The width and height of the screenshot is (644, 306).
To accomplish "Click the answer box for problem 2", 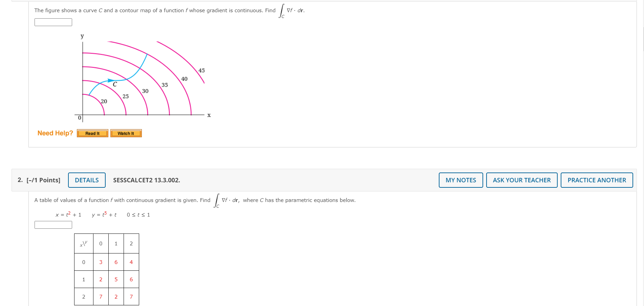I will pos(53,224).
